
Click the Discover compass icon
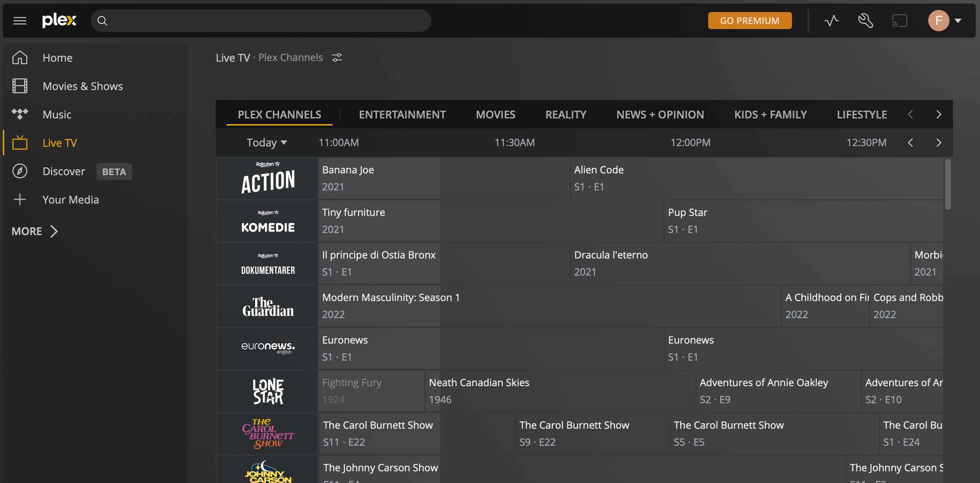click(20, 171)
